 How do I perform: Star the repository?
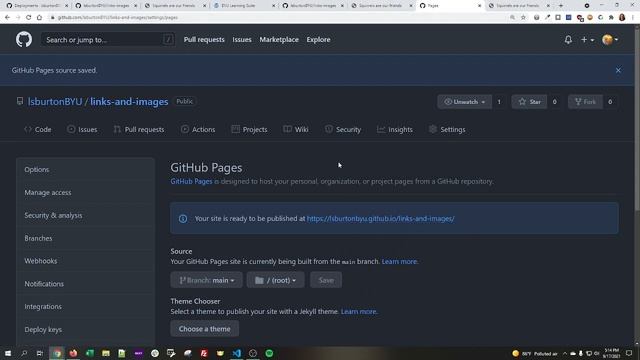pos(529,102)
